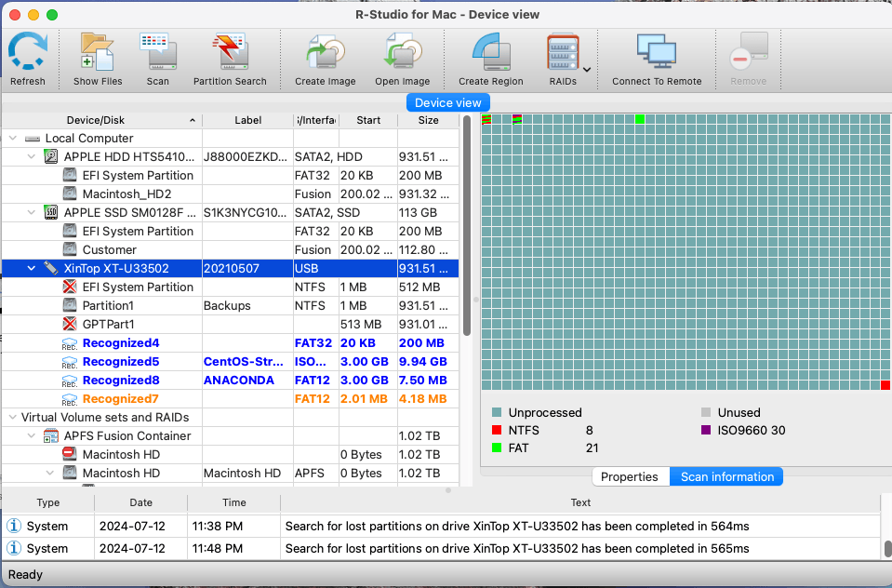The height and width of the screenshot is (588, 892).
Task: Collapse Virtual Volume sets and RAIDs
Action: (13, 417)
